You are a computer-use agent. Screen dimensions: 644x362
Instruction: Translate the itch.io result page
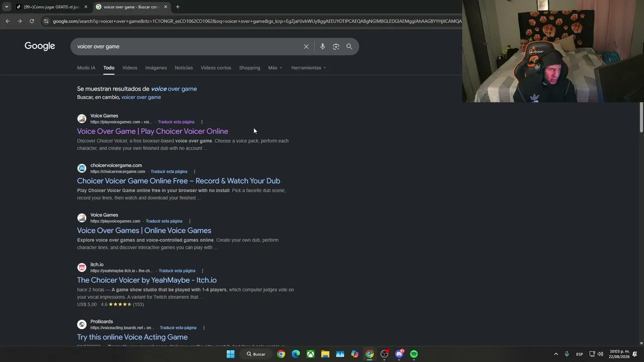coord(177,271)
